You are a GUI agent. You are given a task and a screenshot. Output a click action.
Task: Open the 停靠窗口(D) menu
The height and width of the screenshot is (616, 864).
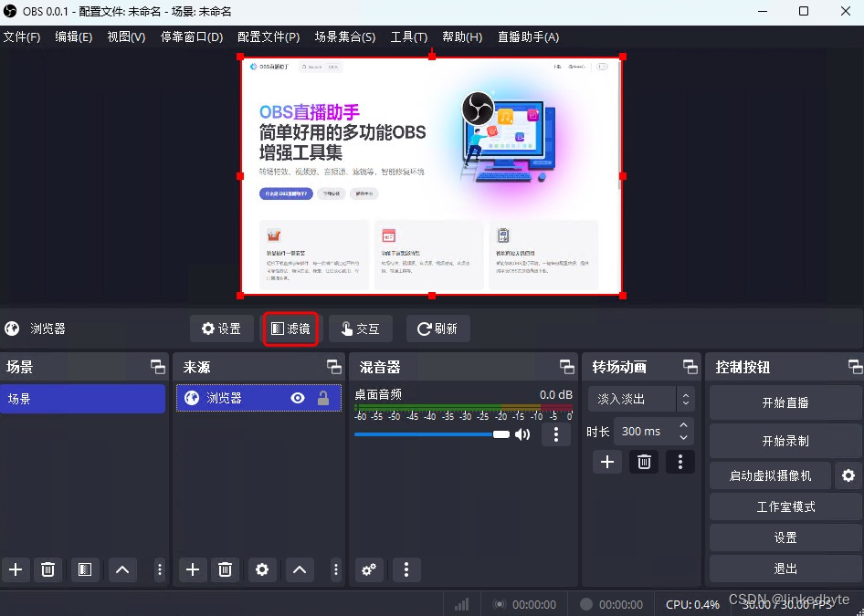(192, 37)
